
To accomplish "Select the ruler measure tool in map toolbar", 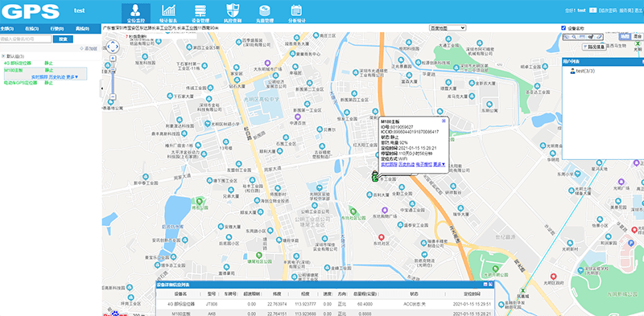I will (582, 37).
